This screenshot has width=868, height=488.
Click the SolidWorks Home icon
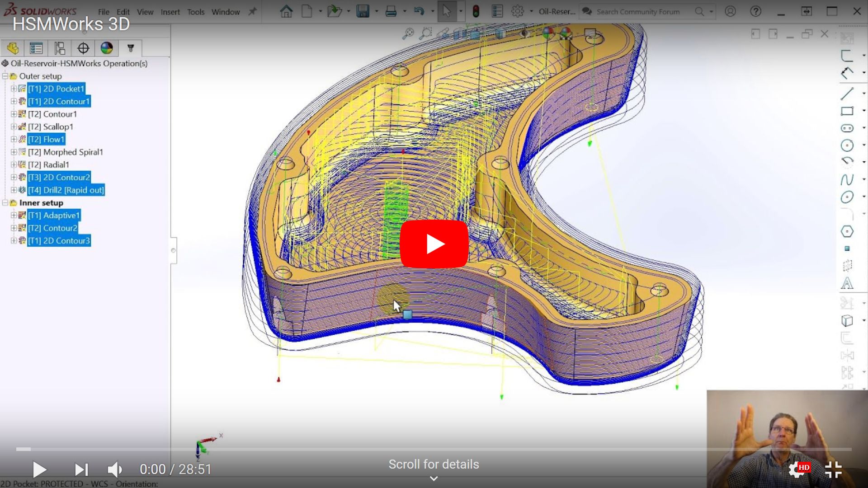[x=286, y=11]
